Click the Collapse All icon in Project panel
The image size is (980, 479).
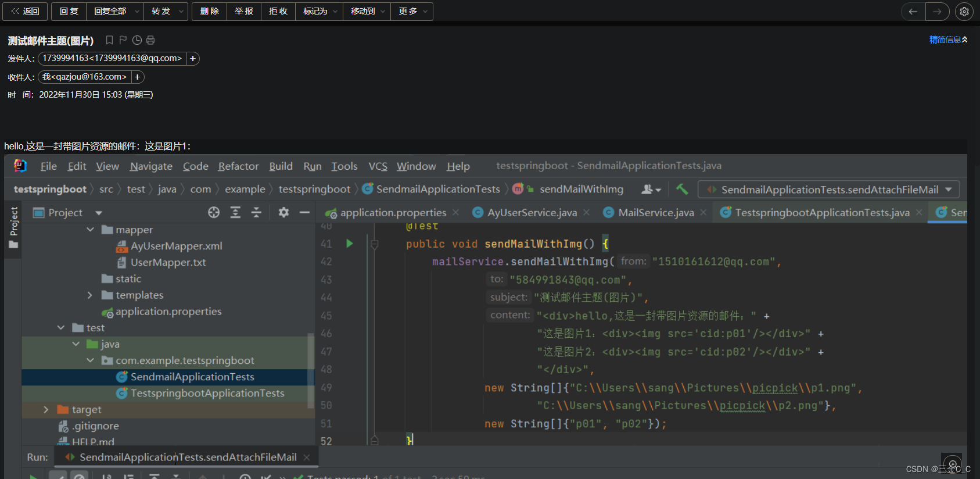coord(256,212)
